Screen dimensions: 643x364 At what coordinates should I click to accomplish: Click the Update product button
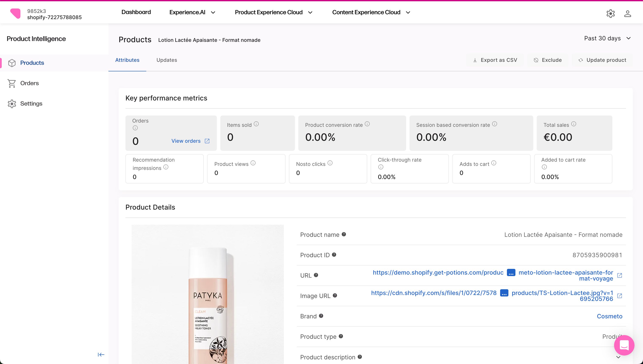point(602,60)
